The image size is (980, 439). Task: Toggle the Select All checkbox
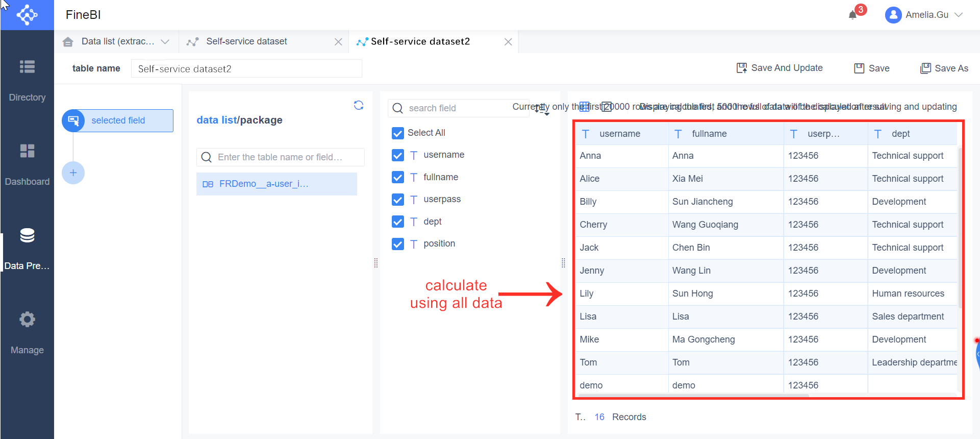coord(398,133)
